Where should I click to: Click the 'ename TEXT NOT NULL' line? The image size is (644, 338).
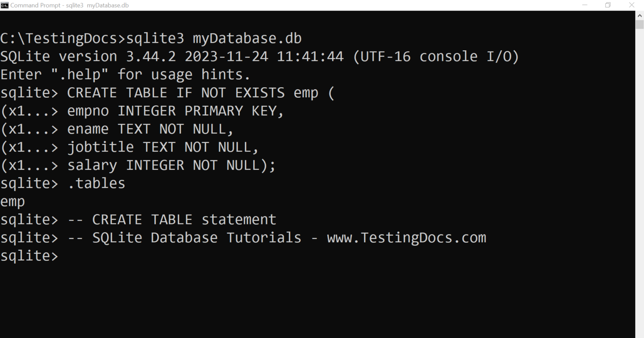coord(117,129)
